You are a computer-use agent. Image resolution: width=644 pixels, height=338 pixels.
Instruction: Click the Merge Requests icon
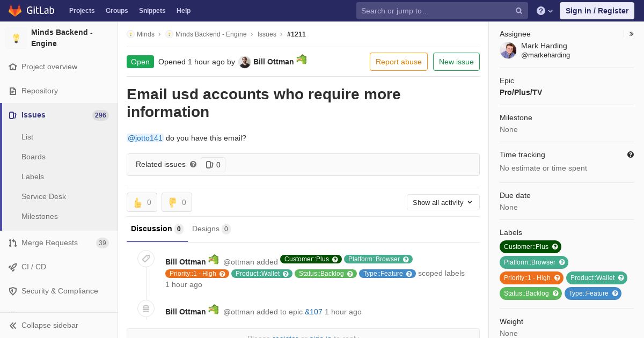click(x=13, y=243)
